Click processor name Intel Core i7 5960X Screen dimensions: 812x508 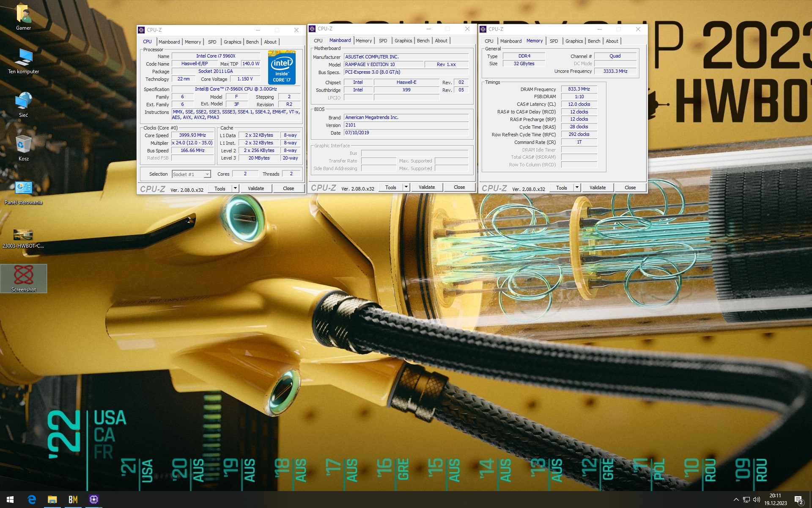click(216, 56)
